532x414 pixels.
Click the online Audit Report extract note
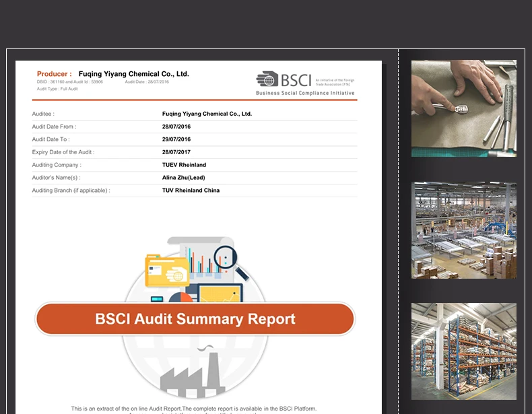(x=194, y=409)
